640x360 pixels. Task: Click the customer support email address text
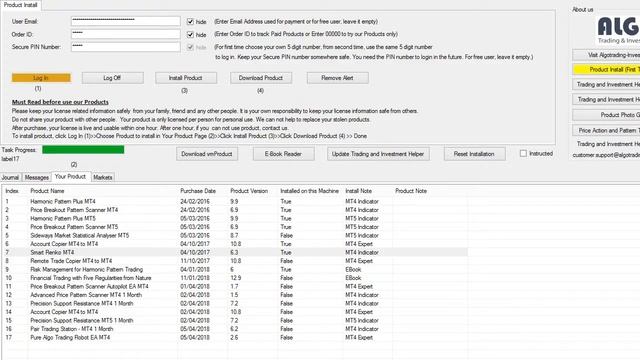point(606,155)
